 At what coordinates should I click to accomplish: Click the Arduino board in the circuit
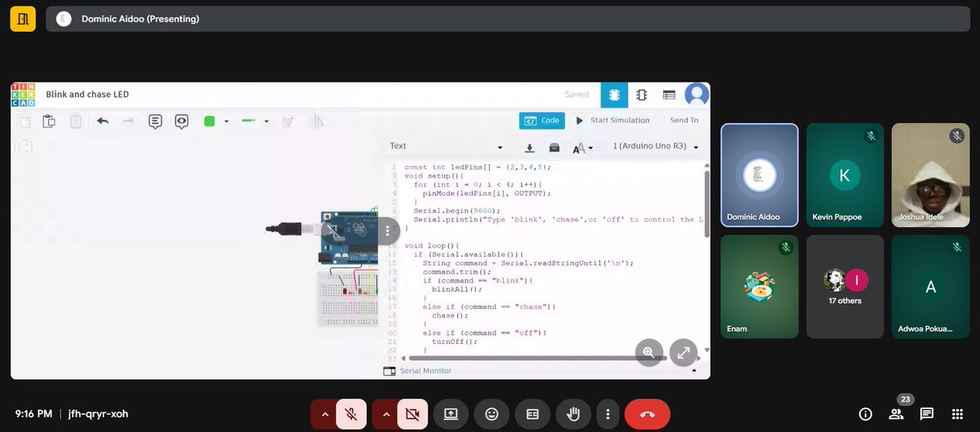coord(350,238)
